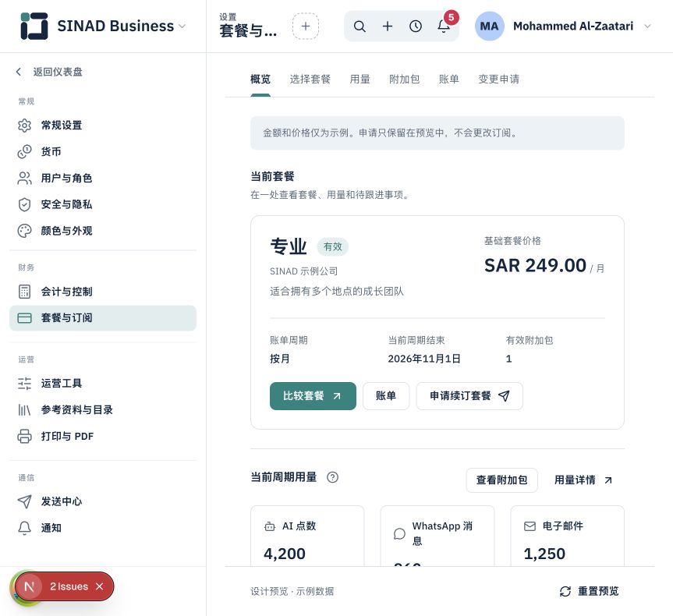The height and width of the screenshot is (616, 673).
Task: Expand the SINAD Business workspace dropdown
Action: 182,27
